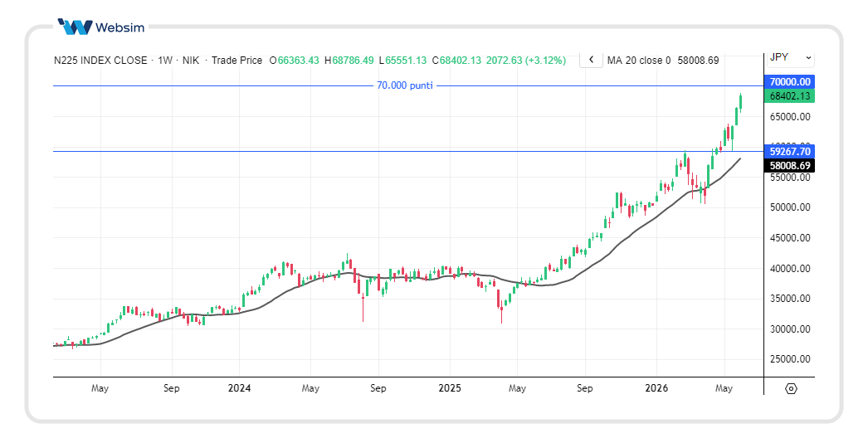Click the 2025 label on time axis
The height and width of the screenshot is (448, 868).
click(450, 388)
